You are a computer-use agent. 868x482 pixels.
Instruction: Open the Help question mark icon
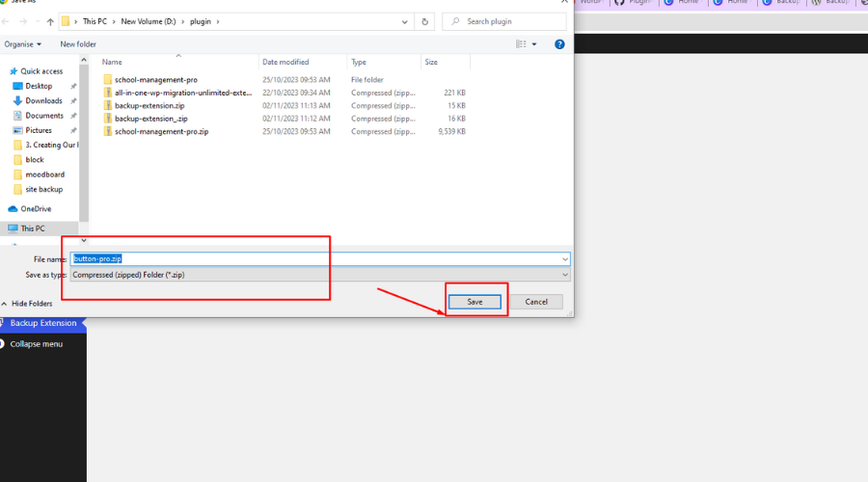coord(559,44)
